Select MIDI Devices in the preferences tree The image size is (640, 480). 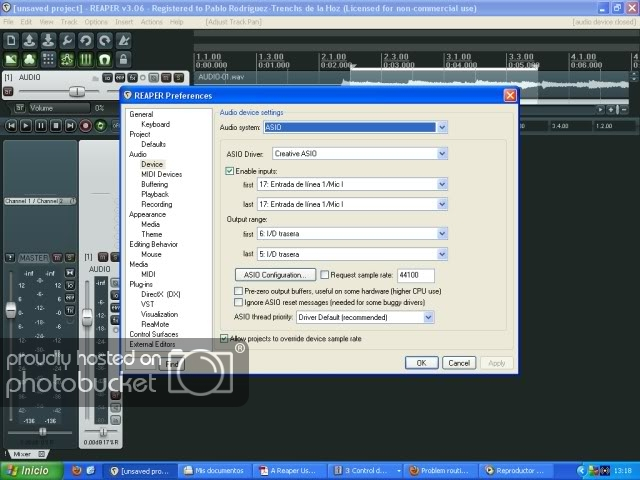(161, 174)
